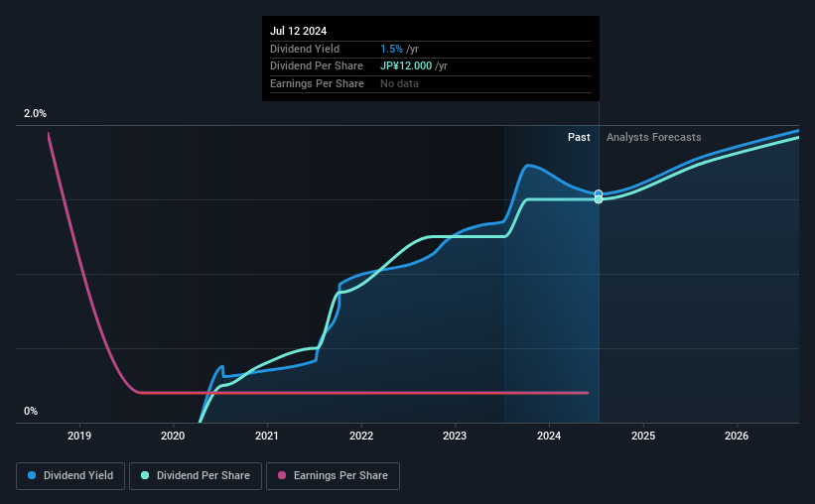
Task: Click the pink Earnings Per Share legend dot
Action: [x=282, y=475]
